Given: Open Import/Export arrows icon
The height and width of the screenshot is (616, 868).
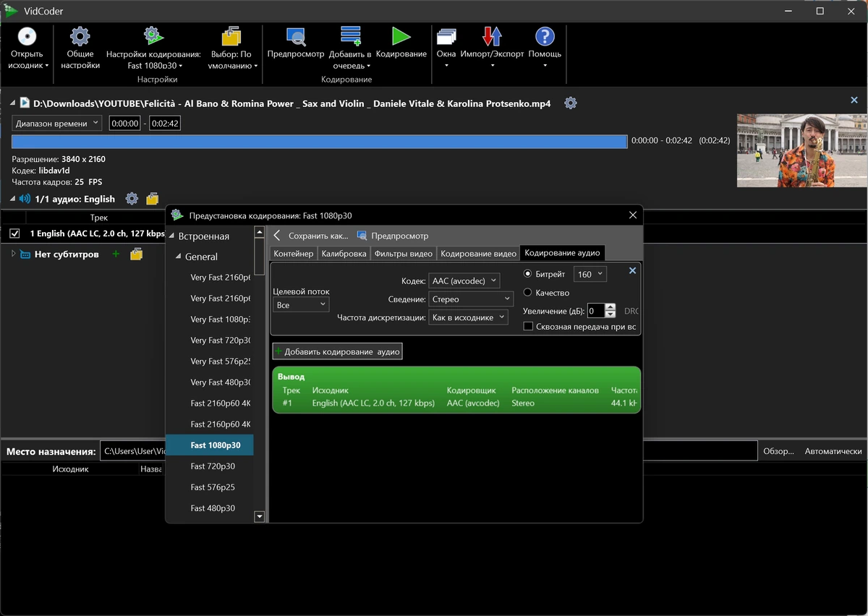Looking at the screenshot, I should pyautogui.click(x=492, y=36).
